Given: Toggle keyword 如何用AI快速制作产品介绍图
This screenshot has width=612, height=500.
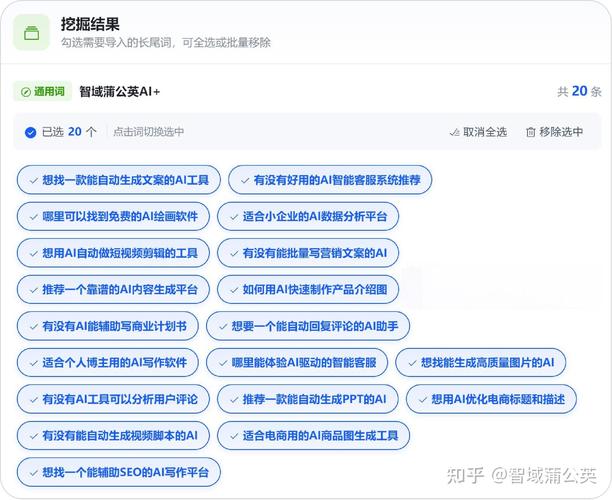Looking at the screenshot, I should [308, 290].
